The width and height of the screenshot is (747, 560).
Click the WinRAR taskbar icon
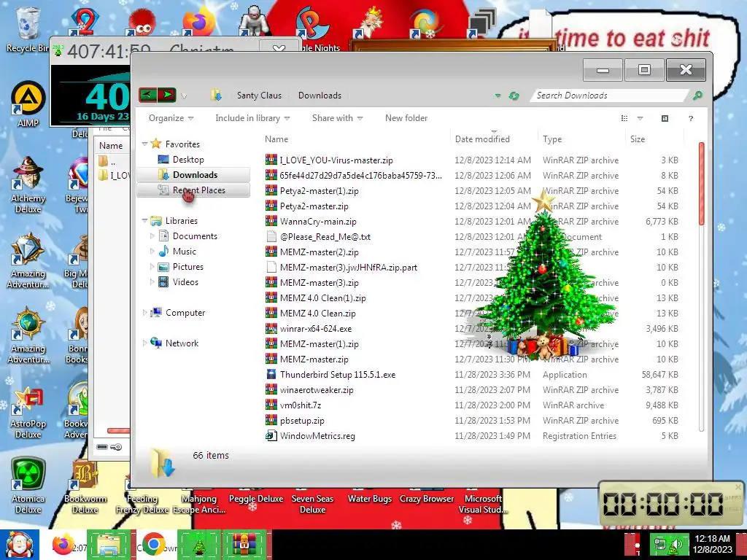tap(244, 544)
